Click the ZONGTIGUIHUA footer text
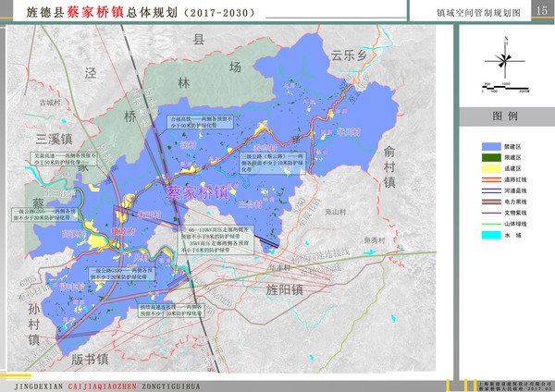Viewport: 555px width, 392px height. coord(171,386)
